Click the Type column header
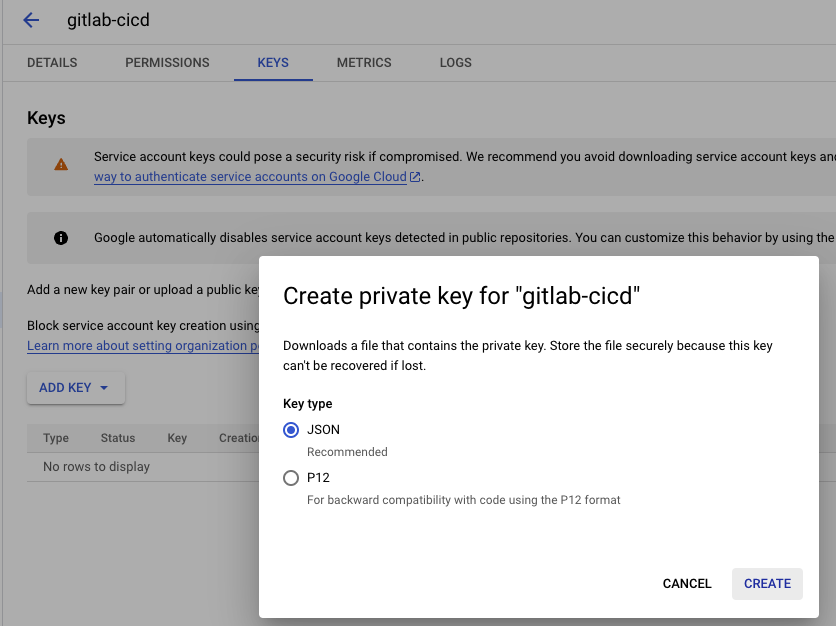The width and height of the screenshot is (836, 626). click(x=56, y=438)
